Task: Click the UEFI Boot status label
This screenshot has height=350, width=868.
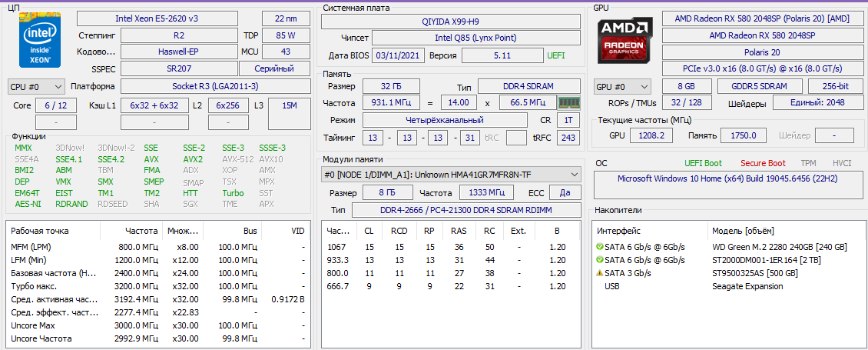Action: point(703,163)
